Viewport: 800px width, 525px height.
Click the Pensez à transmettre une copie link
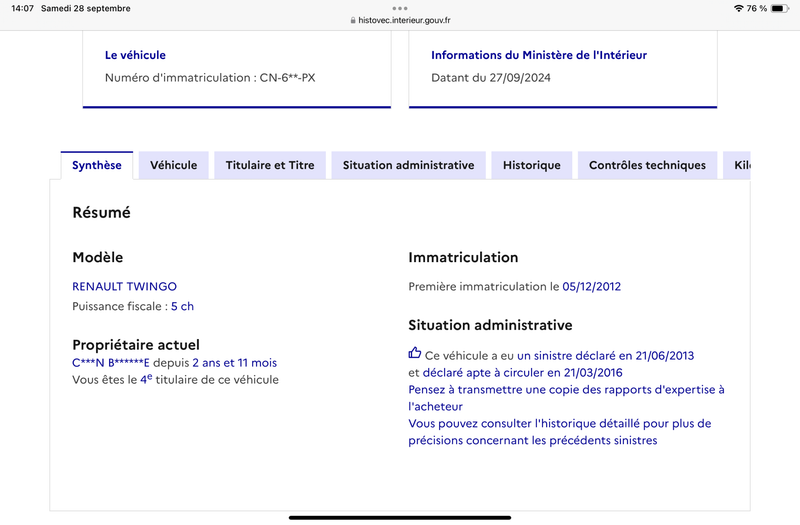pyautogui.click(x=566, y=398)
